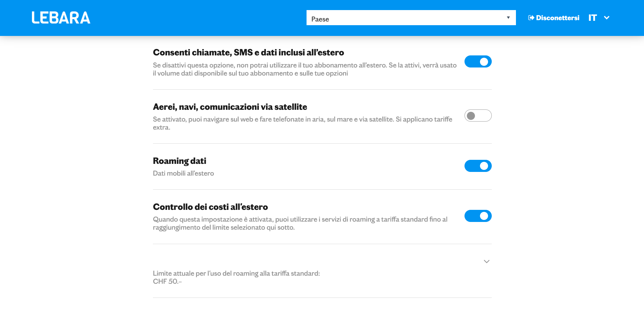Turn off the Roaming dati switch
This screenshot has width=644, height=321.
pos(478,166)
